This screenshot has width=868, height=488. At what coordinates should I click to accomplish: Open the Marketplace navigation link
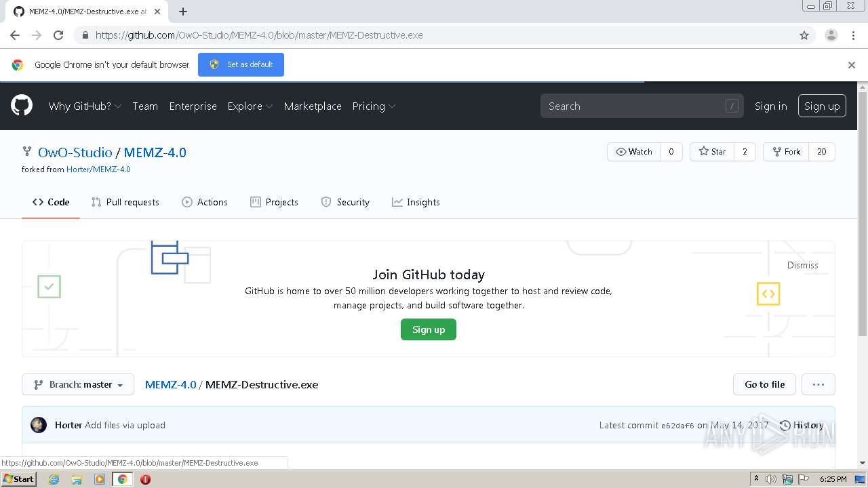click(313, 106)
